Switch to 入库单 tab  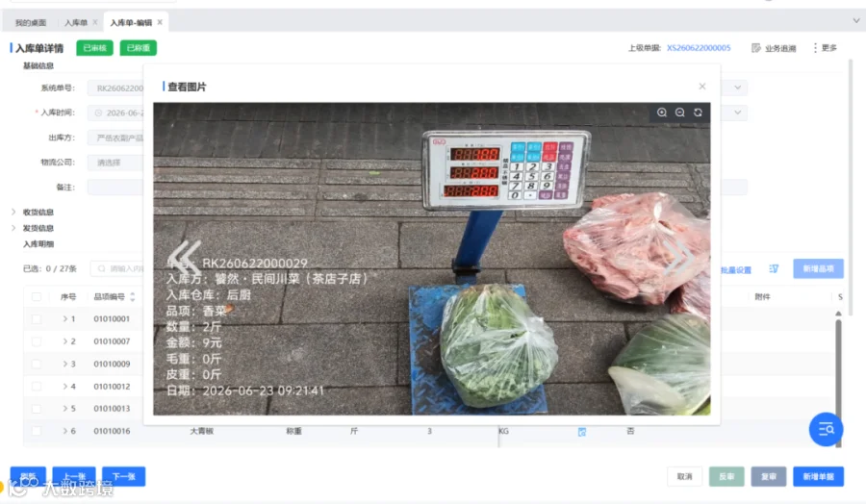pos(76,23)
